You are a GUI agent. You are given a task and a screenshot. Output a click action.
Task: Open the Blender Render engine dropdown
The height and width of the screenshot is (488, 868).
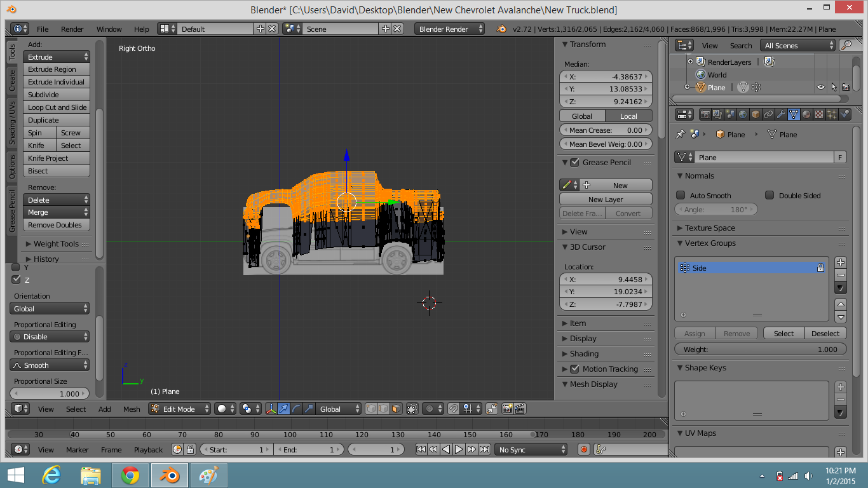tap(449, 29)
